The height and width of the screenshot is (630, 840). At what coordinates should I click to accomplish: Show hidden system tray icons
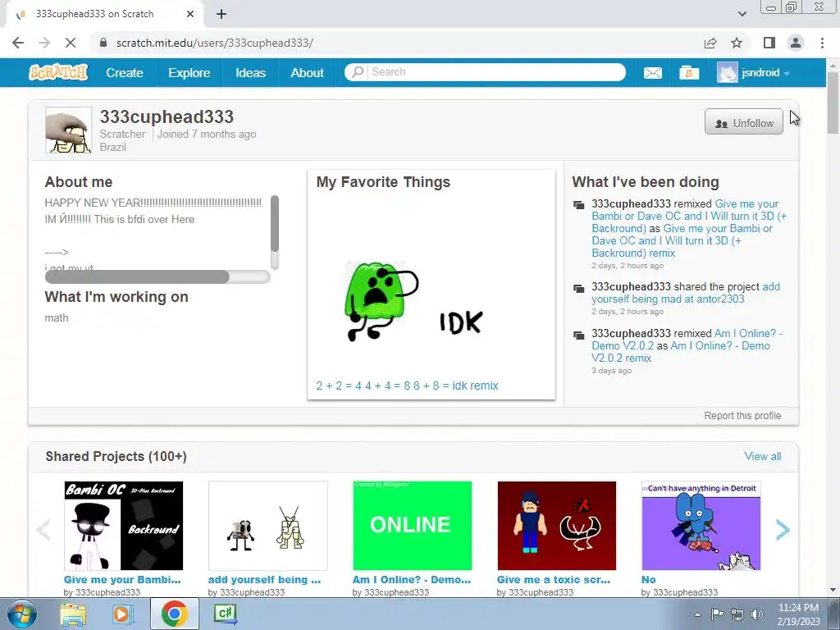(x=697, y=614)
